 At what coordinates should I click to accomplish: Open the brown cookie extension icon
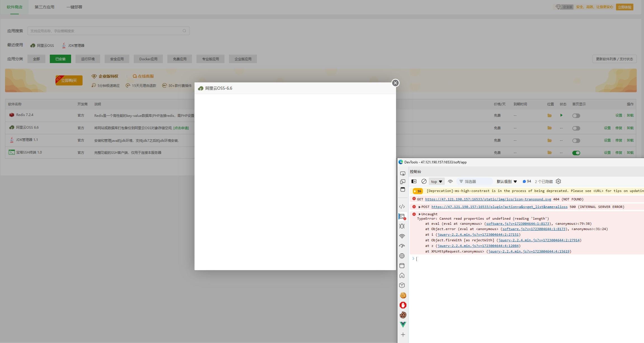pyautogui.click(x=403, y=315)
